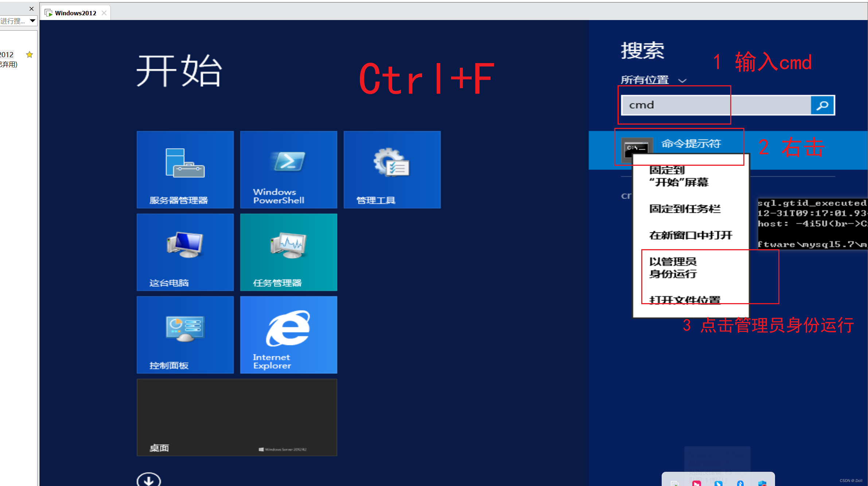Choose 以管理员身份运行 from context menu
The width and height of the screenshot is (868, 486).
tap(673, 268)
